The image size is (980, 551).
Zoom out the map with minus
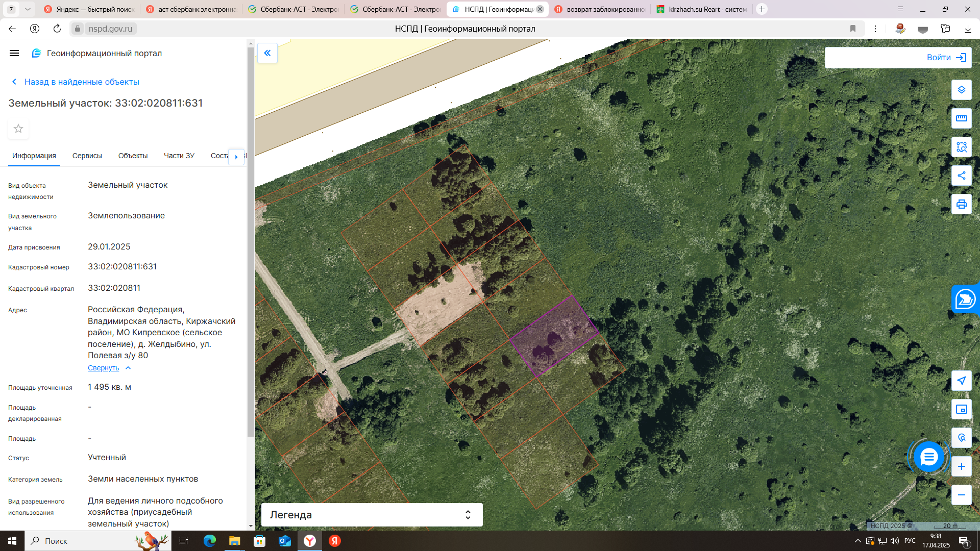click(961, 495)
